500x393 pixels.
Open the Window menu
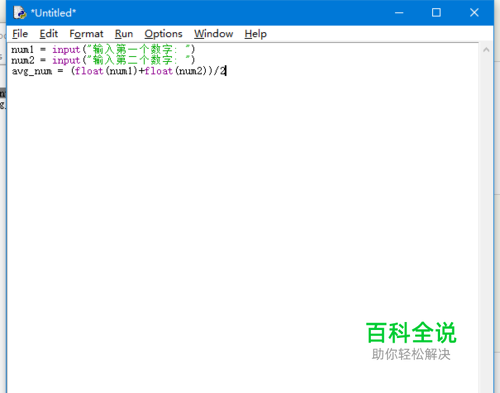click(x=214, y=34)
